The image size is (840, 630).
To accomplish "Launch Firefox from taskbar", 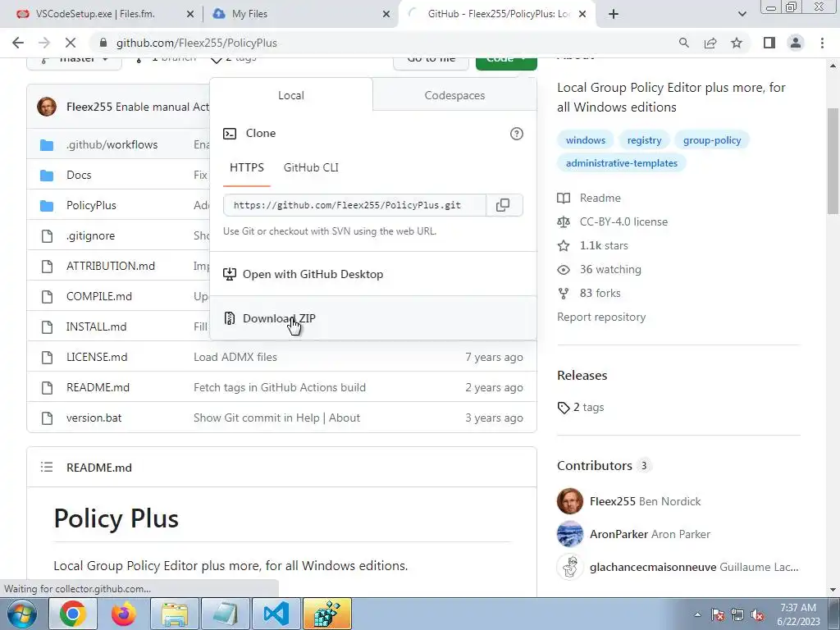I will point(124,614).
